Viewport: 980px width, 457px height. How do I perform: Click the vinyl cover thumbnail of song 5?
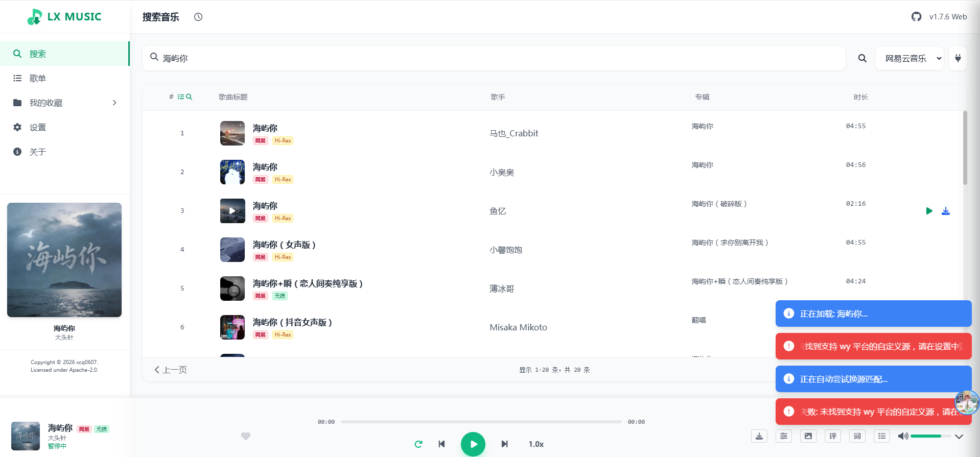(232, 288)
